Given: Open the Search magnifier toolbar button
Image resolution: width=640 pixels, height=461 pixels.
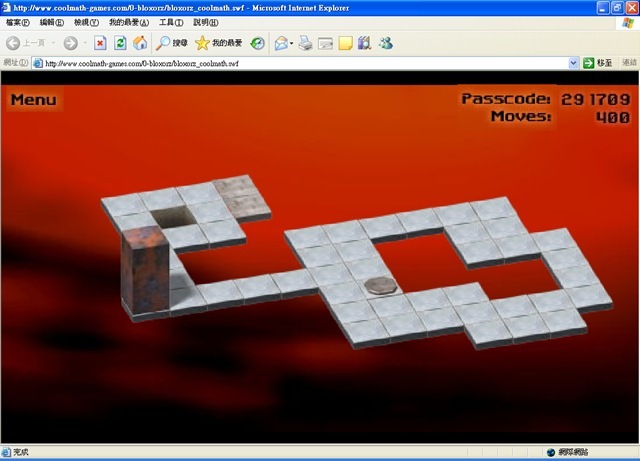Looking at the screenshot, I should (172, 43).
